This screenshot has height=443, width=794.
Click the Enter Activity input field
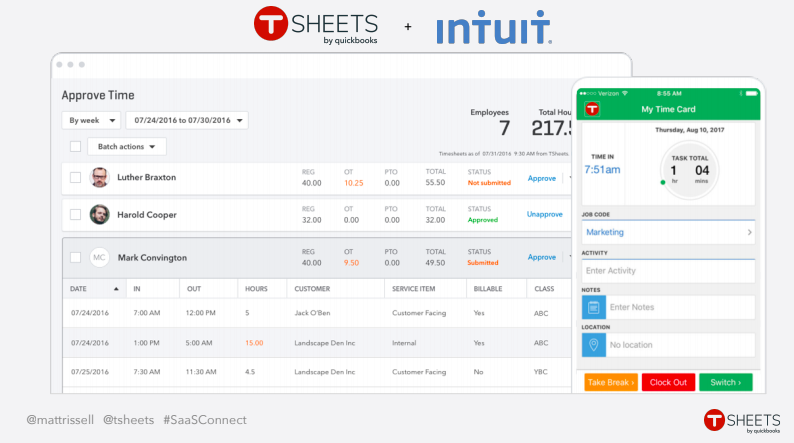(x=668, y=270)
